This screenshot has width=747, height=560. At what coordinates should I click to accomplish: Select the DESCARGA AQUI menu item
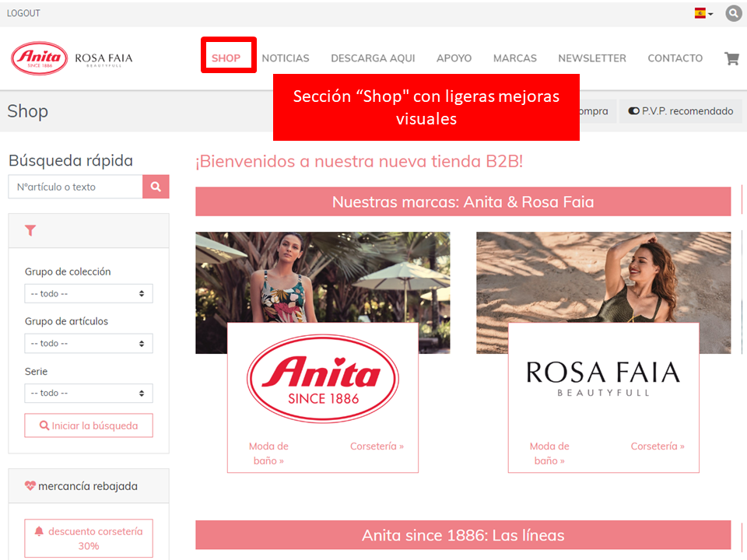pyautogui.click(x=373, y=58)
